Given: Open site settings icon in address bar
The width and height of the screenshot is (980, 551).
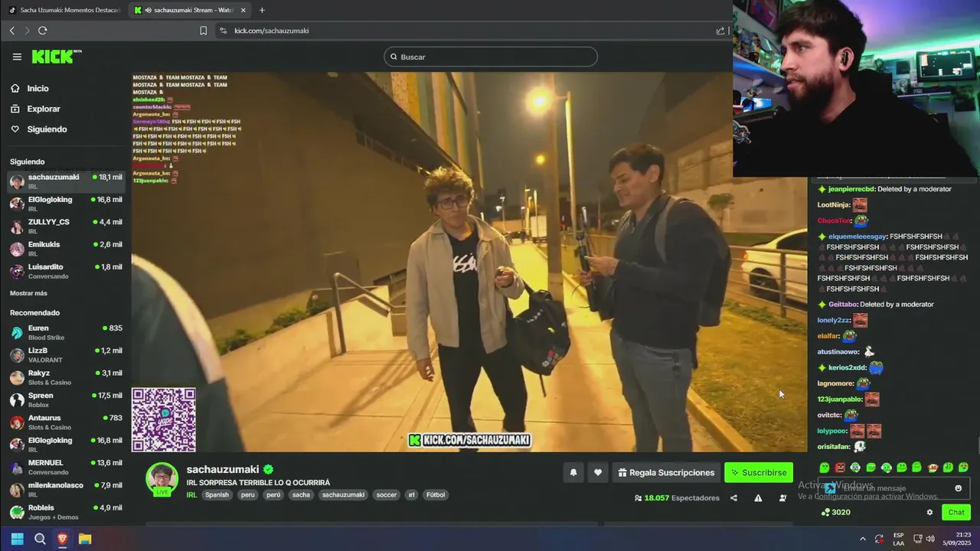Looking at the screenshot, I should pos(223,31).
